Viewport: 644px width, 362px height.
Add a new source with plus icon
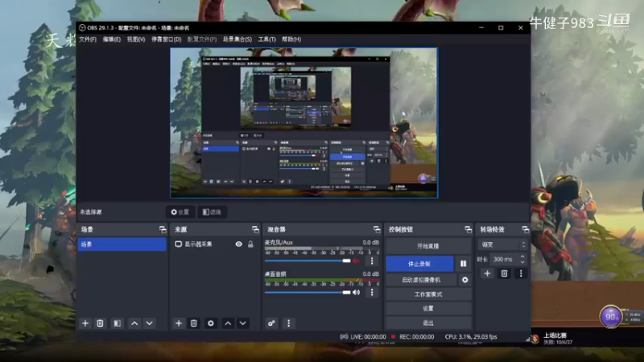[178, 323]
